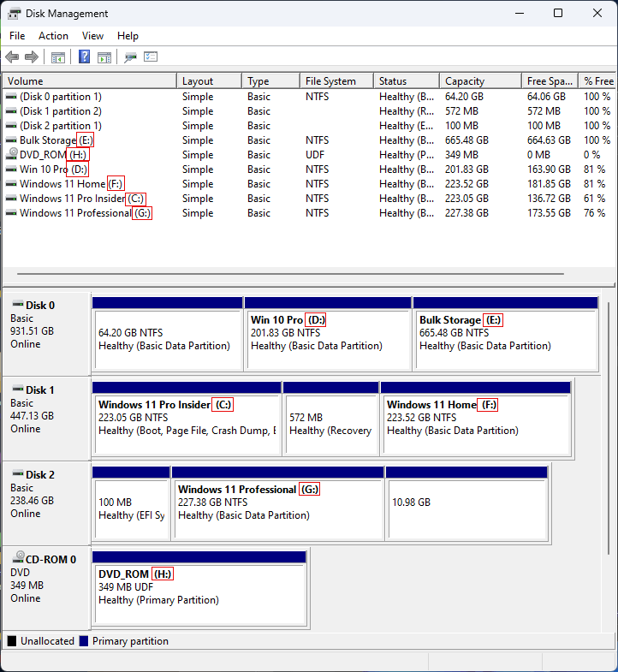The height and width of the screenshot is (672, 618).
Task: Click the 665.48 GB capacity cell
Action: click(x=466, y=140)
